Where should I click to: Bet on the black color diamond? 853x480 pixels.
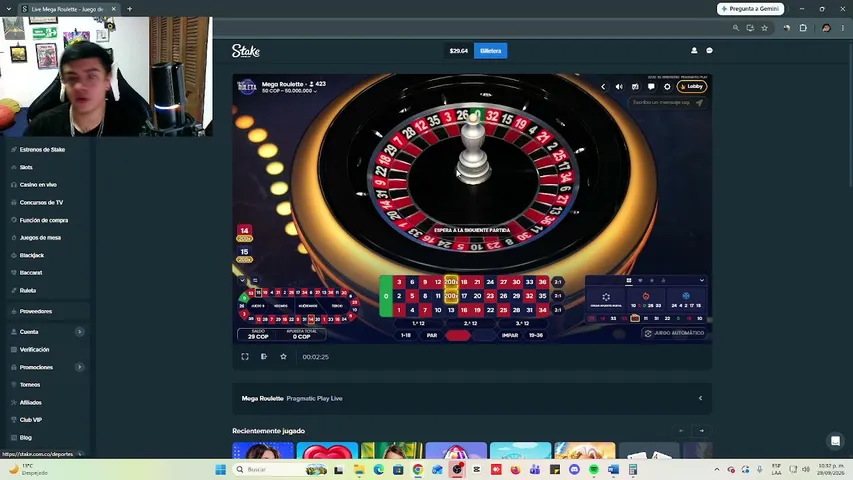click(484, 335)
